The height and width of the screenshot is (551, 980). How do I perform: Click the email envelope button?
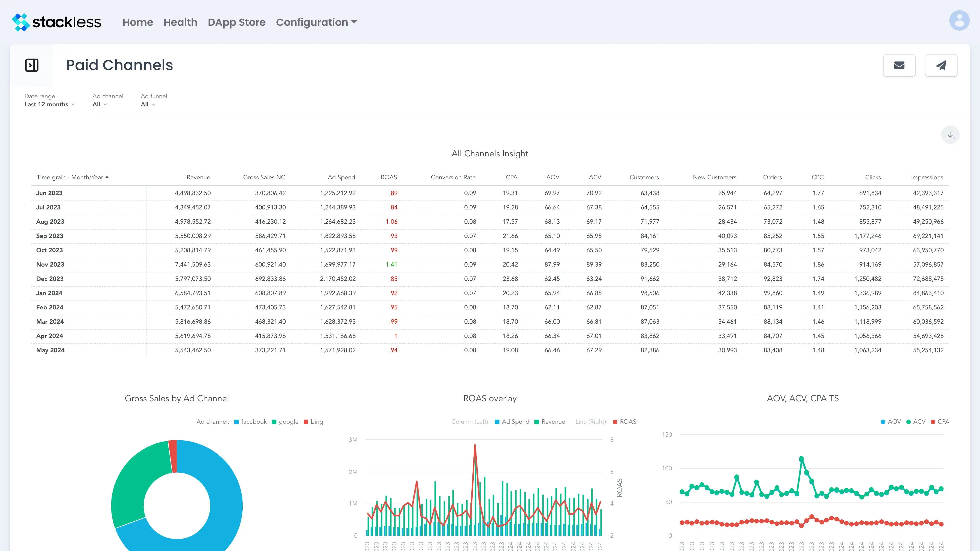[899, 65]
